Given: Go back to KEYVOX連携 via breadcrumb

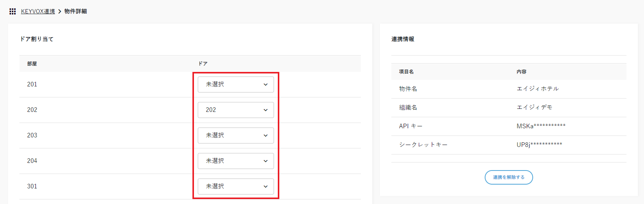Looking at the screenshot, I should [x=38, y=11].
